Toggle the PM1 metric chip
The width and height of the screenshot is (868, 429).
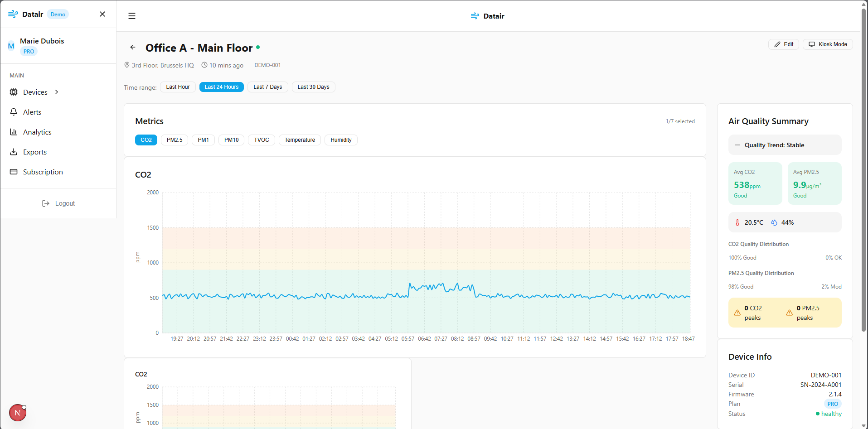[203, 140]
